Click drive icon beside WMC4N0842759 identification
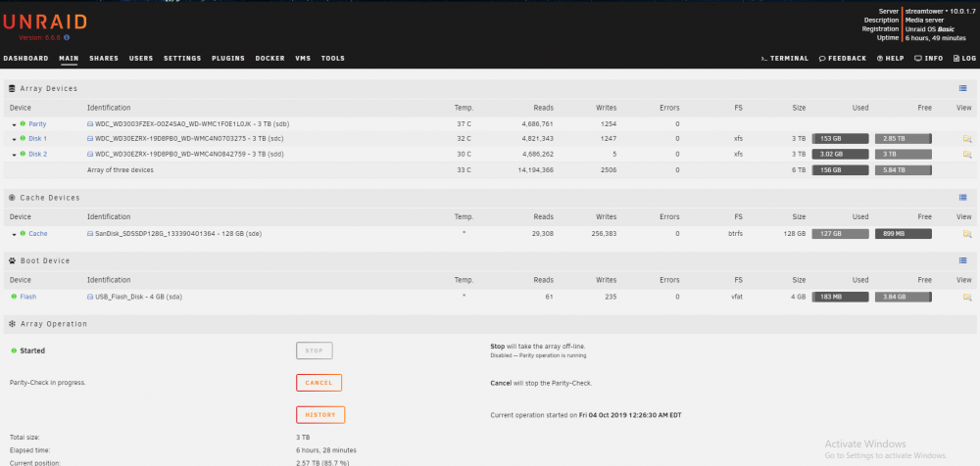 pos(90,154)
